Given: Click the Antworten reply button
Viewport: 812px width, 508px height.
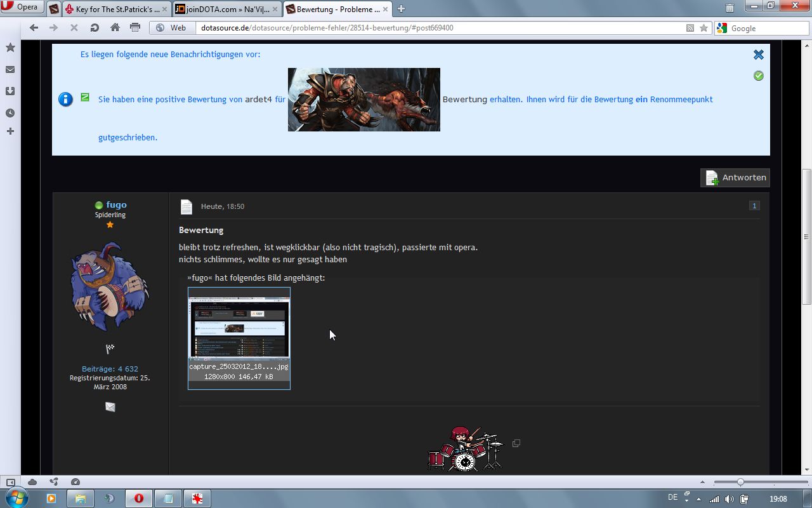Looking at the screenshot, I should pyautogui.click(x=735, y=178).
